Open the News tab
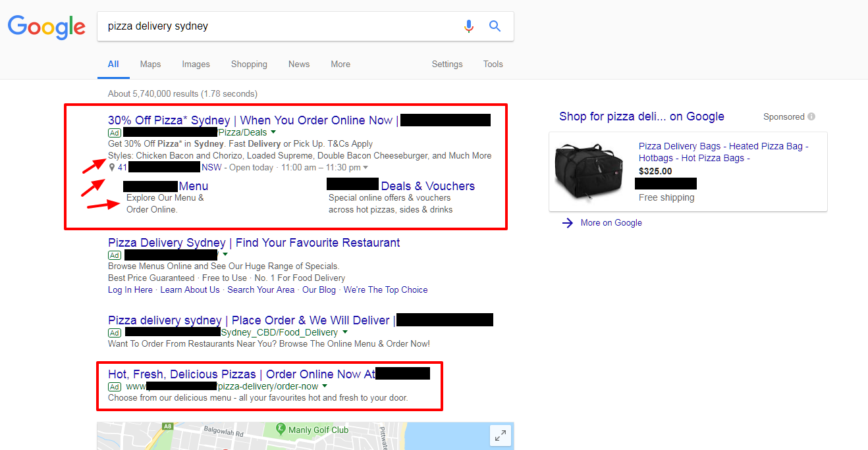This screenshot has width=868, height=450. click(x=298, y=64)
